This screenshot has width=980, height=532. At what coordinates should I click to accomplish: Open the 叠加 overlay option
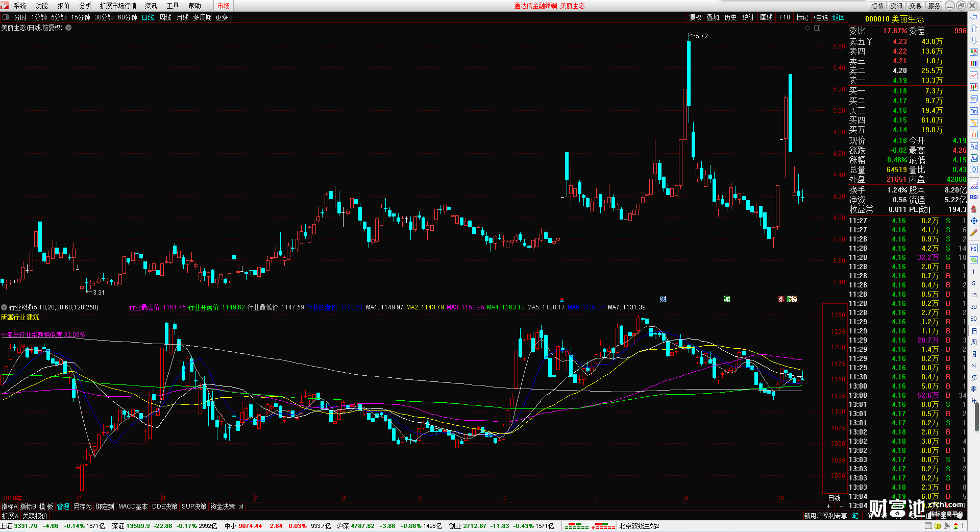713,17
